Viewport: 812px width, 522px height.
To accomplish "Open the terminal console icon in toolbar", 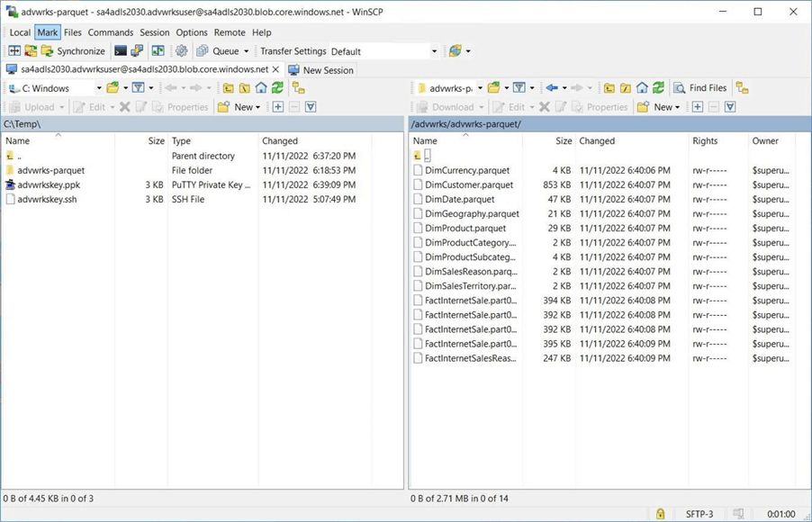I will tap(121, 51).
